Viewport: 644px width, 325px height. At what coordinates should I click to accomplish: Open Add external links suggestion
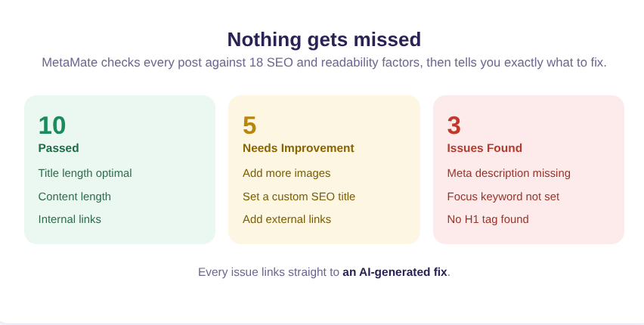(286, 219)
